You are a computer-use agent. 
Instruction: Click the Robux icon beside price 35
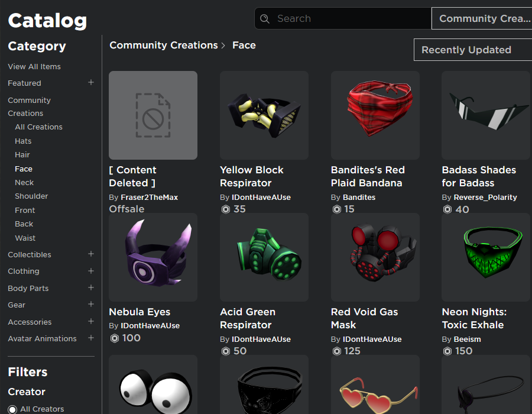pos(226,209)
